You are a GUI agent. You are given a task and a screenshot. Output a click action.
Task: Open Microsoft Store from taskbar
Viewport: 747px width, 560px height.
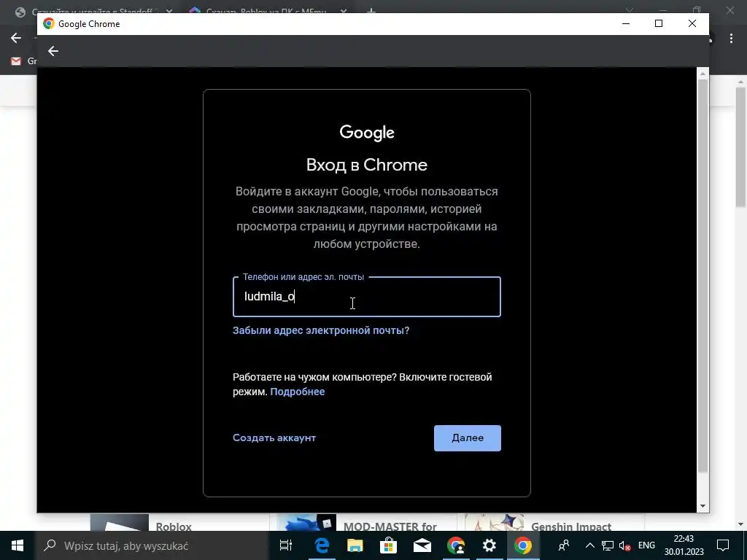[x=388, y=545]
